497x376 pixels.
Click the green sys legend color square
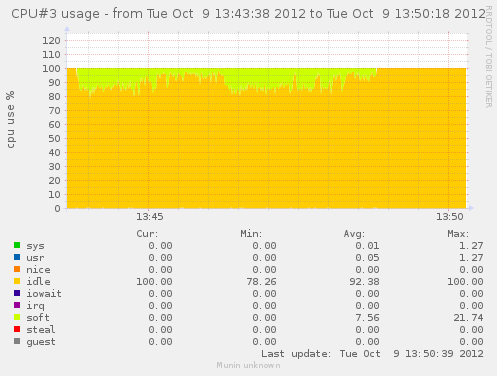point(17,245)
